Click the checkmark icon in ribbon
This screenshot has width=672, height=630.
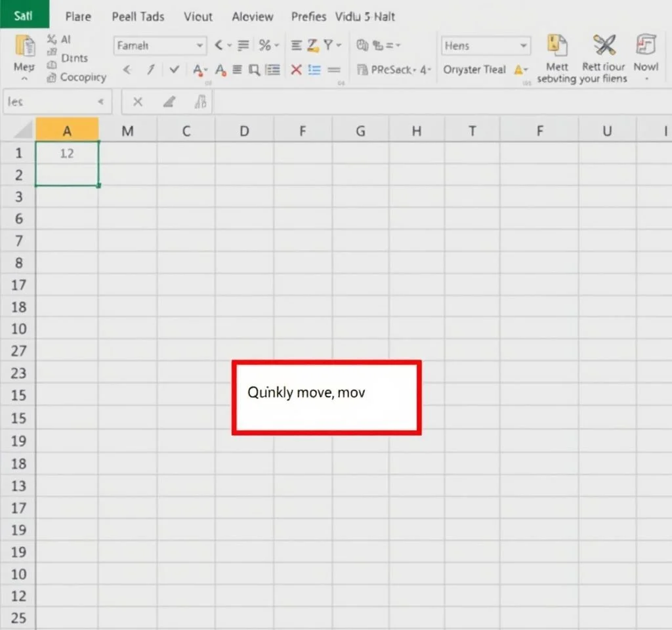click(174, 70)
